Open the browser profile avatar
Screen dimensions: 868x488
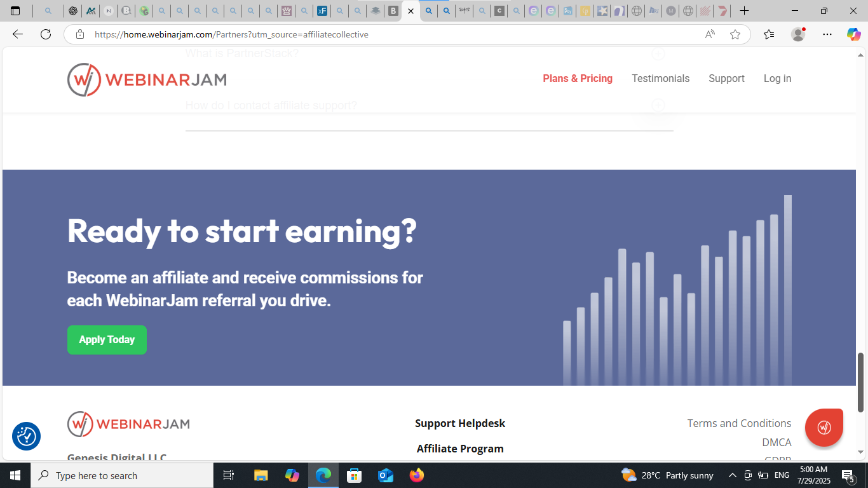pos(798,34)
